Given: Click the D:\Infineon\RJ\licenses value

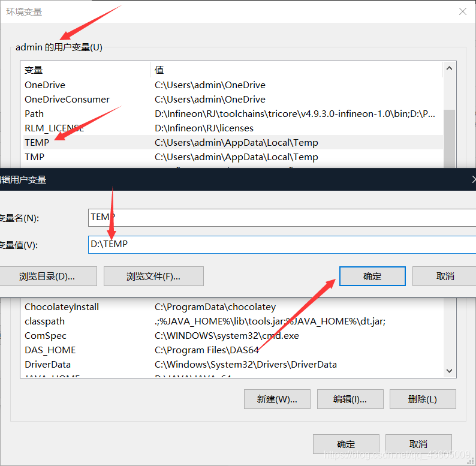Looking at the screenshot, I should click(204, 128).
